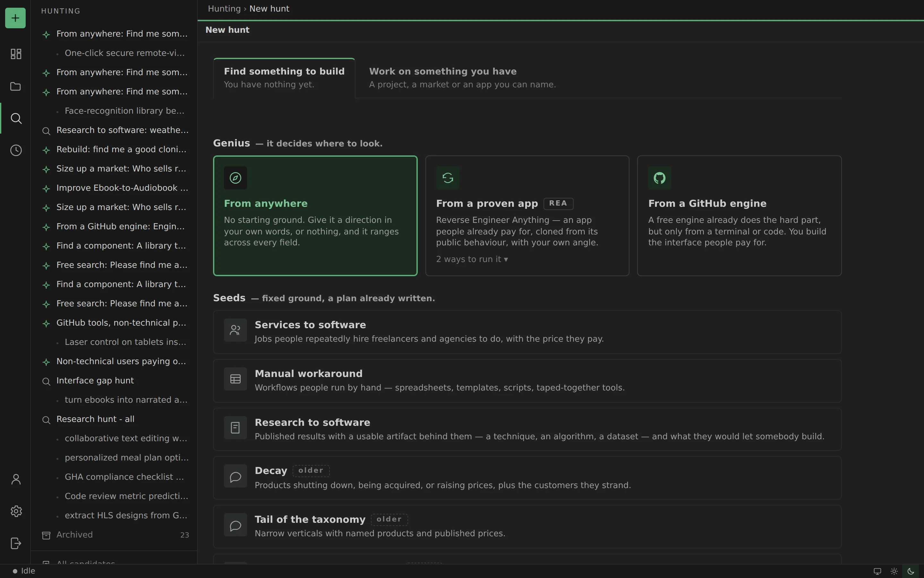Switch to Find something to build tab
924x578 pixels.
[x=284, y=78]
